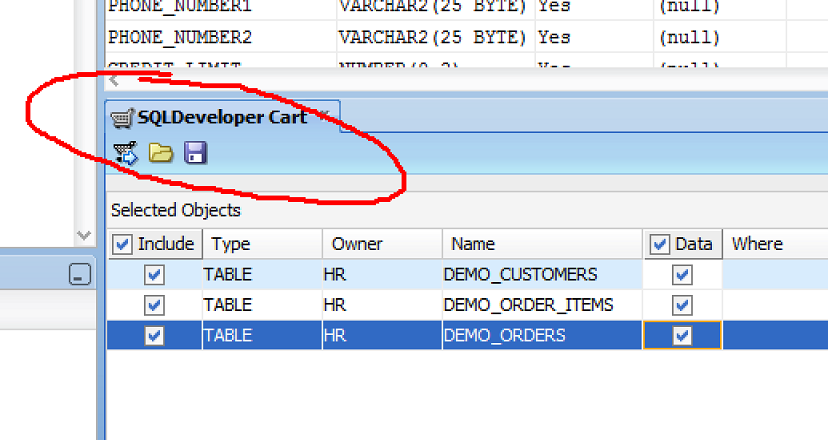The width and height of the screenshot is (828, 440).
Task: Click the Name column header
Action: tap(542, 244)
